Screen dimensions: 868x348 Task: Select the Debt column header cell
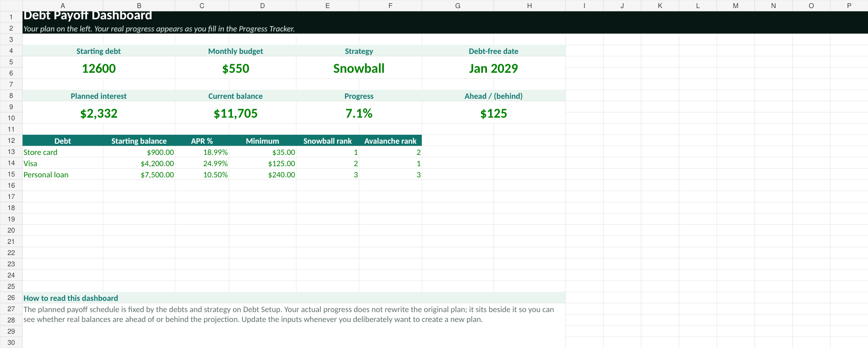pos(63,141)
